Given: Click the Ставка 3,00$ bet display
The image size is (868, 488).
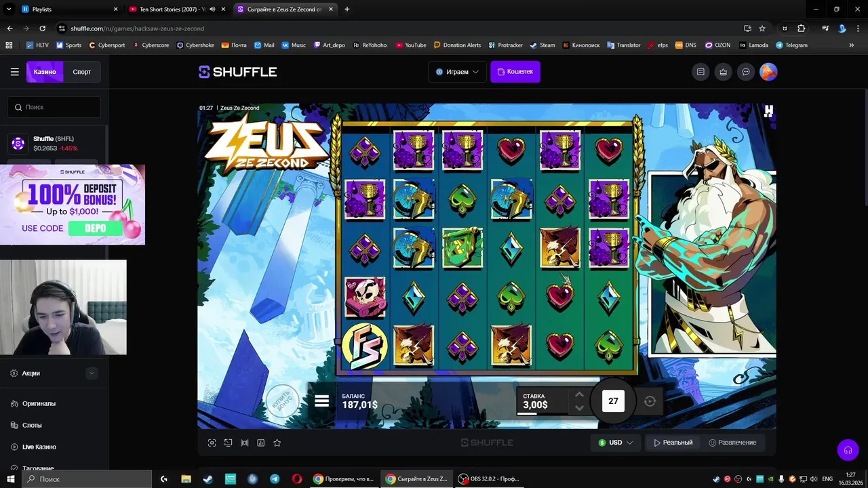Looking at the screenshot, I should (542, 401).
